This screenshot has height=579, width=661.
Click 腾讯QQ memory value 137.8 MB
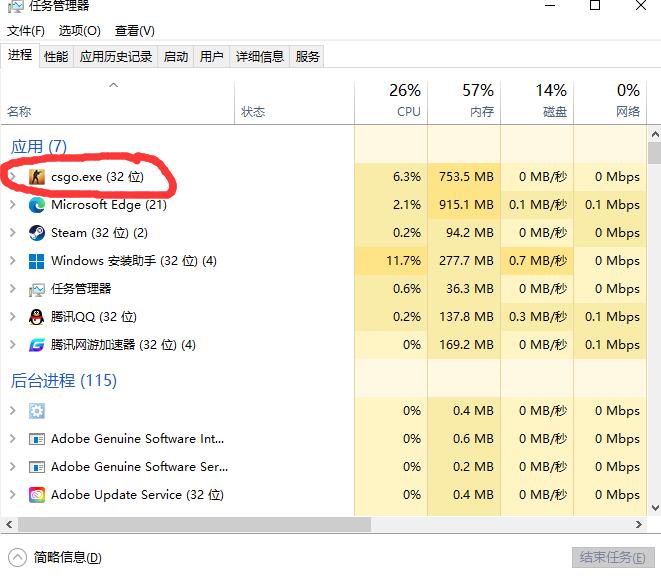(x=466, y=317)
